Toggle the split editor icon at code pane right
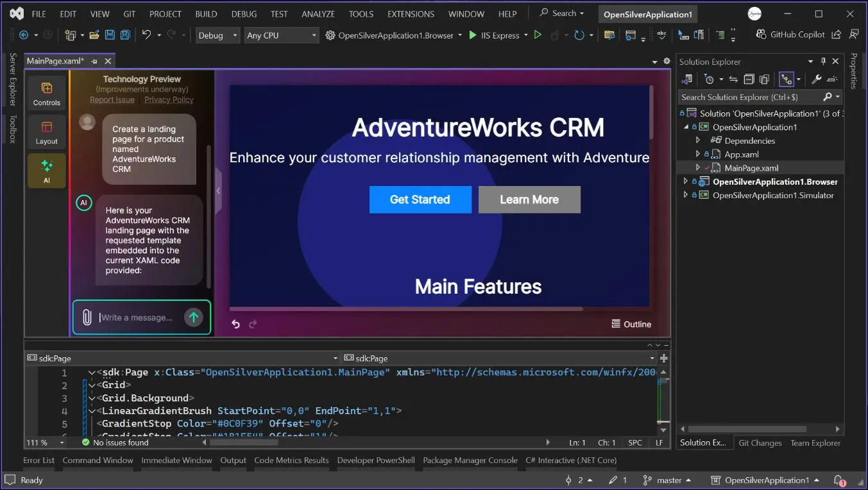868x490 pixels. [x=664, y=358]
